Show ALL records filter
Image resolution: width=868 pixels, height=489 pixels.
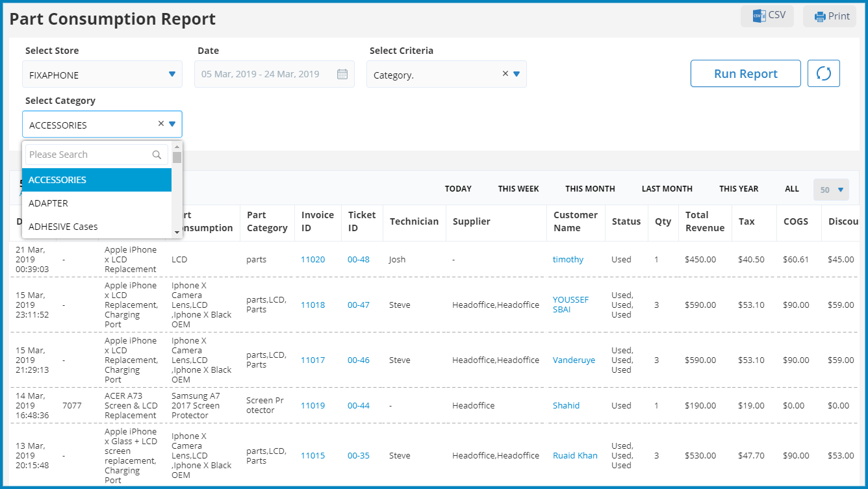coord(792,189)
